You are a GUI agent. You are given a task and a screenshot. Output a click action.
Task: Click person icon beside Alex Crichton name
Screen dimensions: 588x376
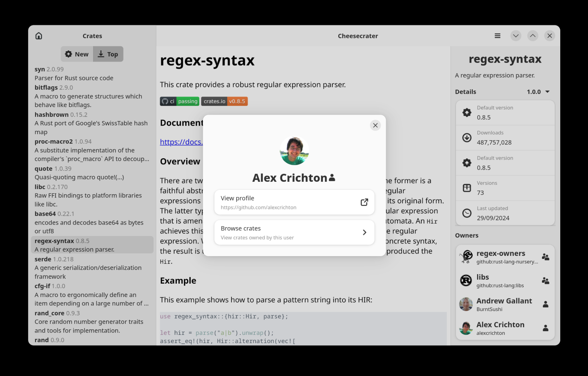click(x=332, y=178)
